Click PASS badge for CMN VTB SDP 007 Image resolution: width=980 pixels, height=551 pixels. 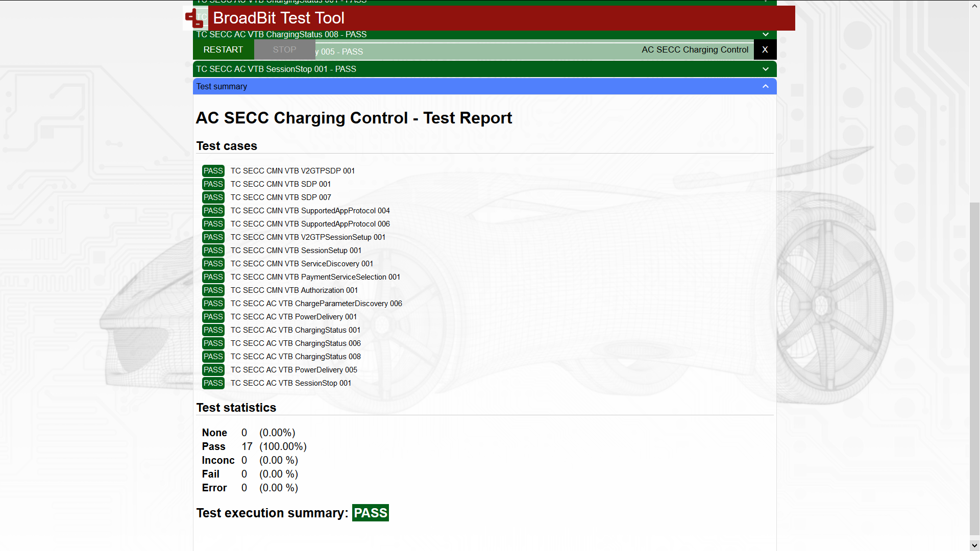213,197
